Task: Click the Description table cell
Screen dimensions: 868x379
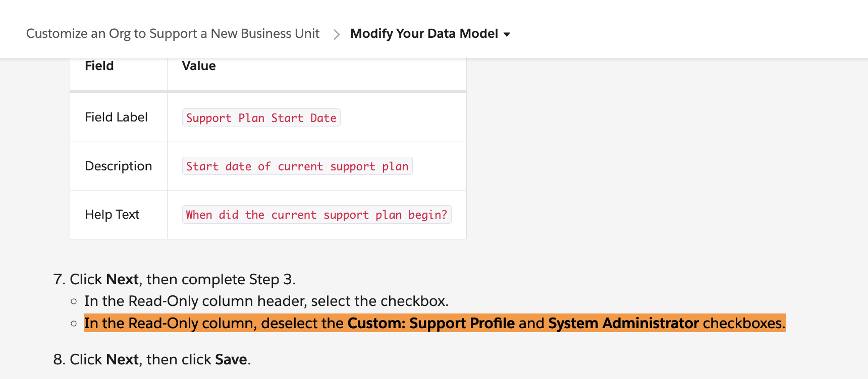Action: pos(118,166)
